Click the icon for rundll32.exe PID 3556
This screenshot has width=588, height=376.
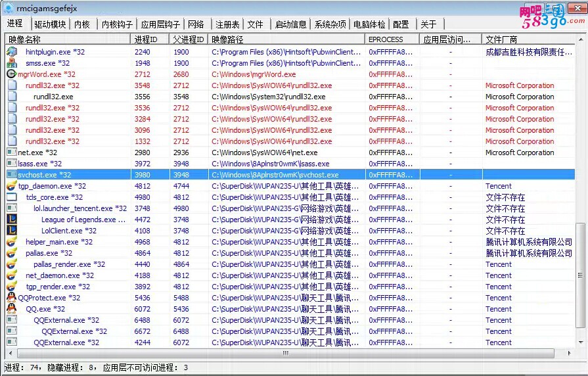[x=12, y=97]
